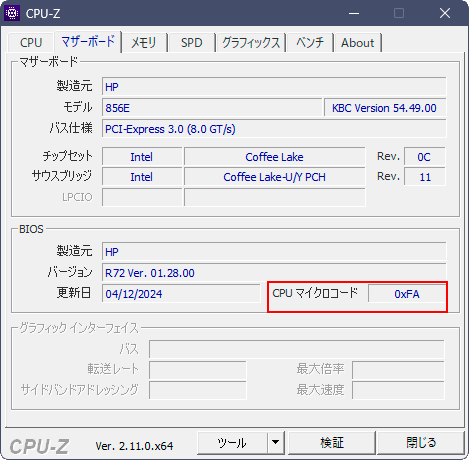Click the PCI-Express 3.0 (8.0 GT/s) field
This screenshot has height=460, width=469.
click(x=274, y=129)
